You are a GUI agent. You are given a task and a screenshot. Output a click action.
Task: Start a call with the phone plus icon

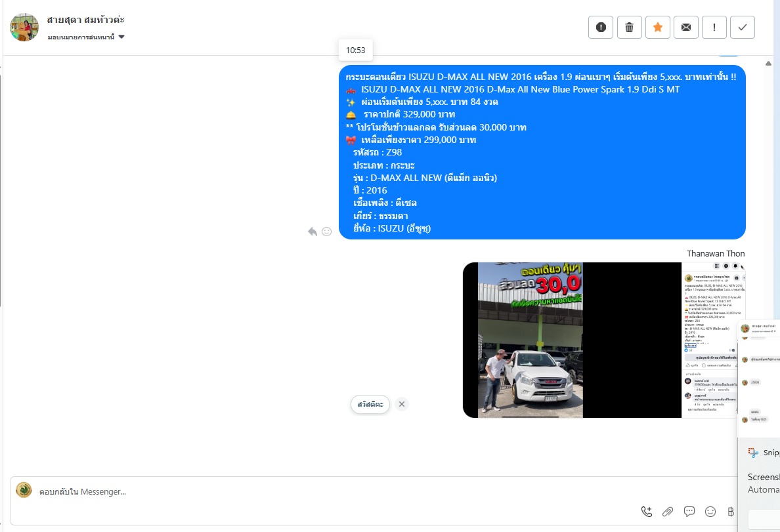[x=646, y=512]
